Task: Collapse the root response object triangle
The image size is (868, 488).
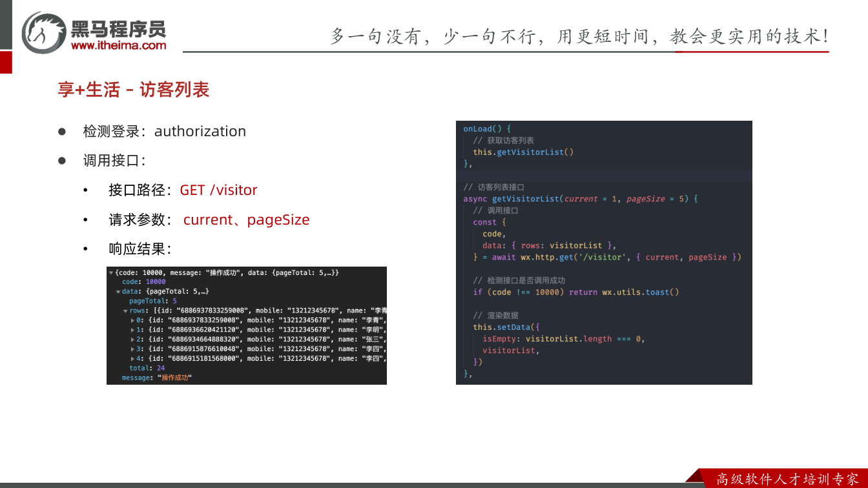Action: pos(111,273)
